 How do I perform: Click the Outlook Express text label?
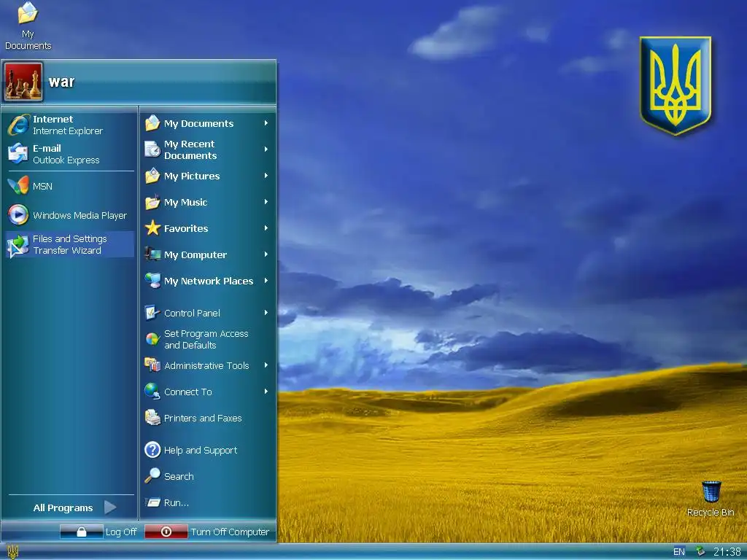click(x=66, y=160)
